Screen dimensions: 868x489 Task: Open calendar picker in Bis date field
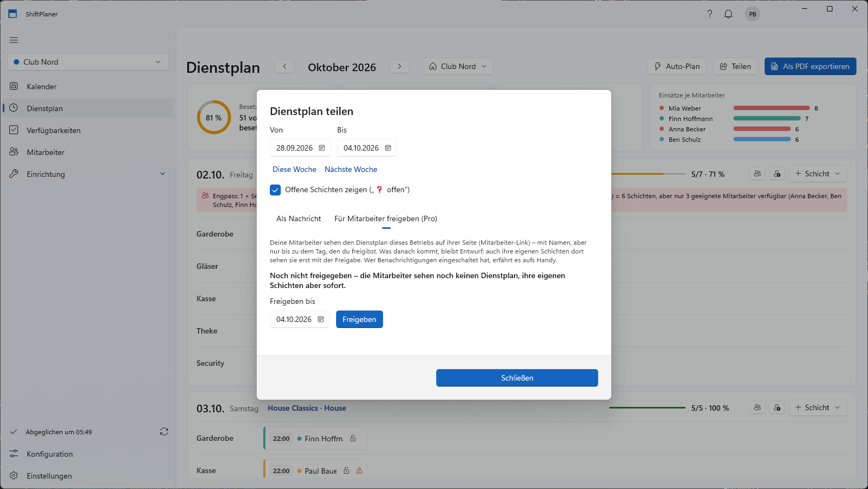(x=388, y=148)
